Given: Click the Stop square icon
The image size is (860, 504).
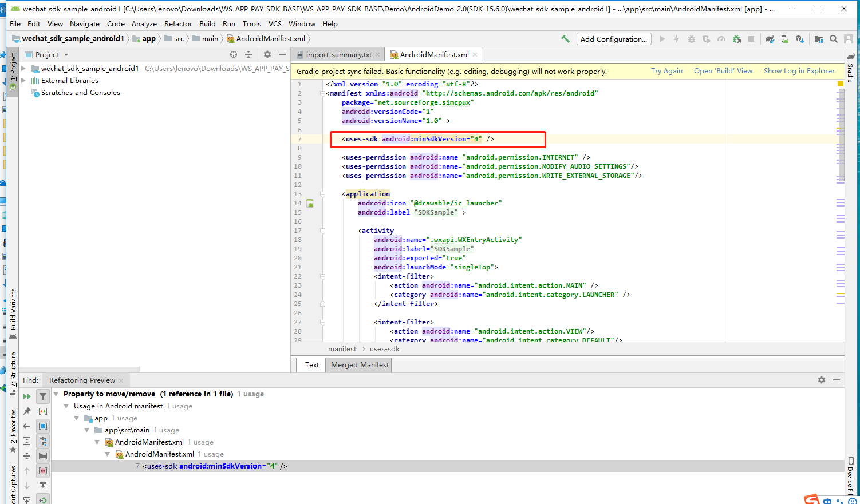Looking at the screenshot, I should click(751, 39).
